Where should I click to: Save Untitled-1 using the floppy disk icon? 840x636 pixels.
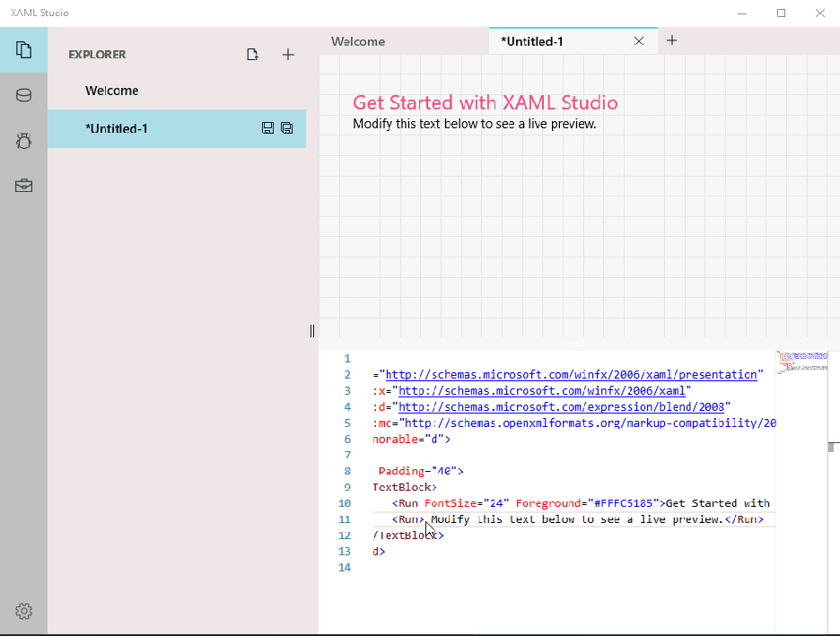(x=267, y=128)
